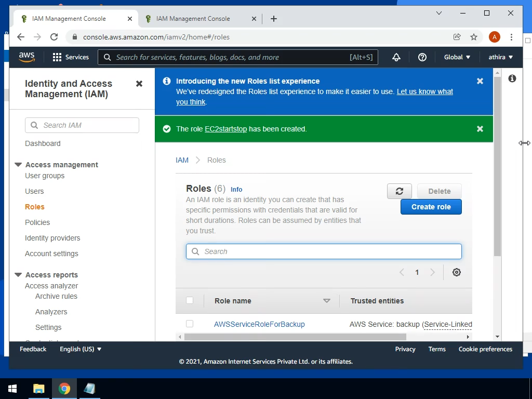Screen dimensions: 532x399
Task: Open File Explorer from taskbar
Action: click(38, 389)
